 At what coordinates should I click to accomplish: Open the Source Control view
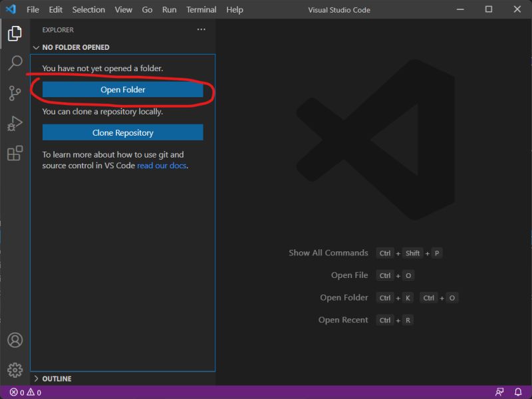[15, 93]
